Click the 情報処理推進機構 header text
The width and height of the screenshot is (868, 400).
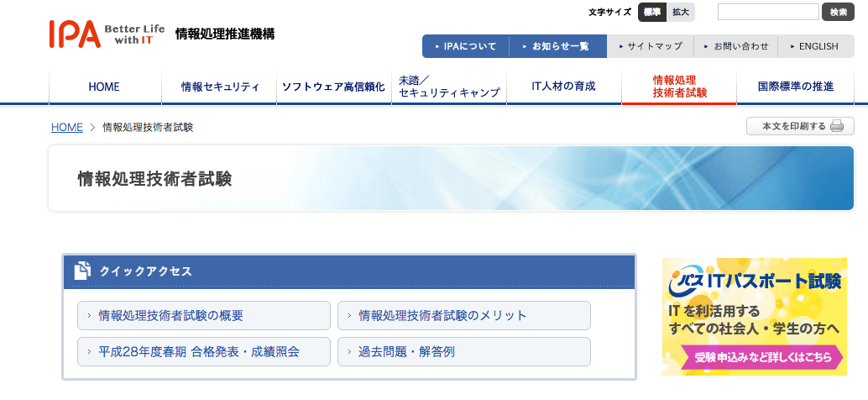point(225,34)
